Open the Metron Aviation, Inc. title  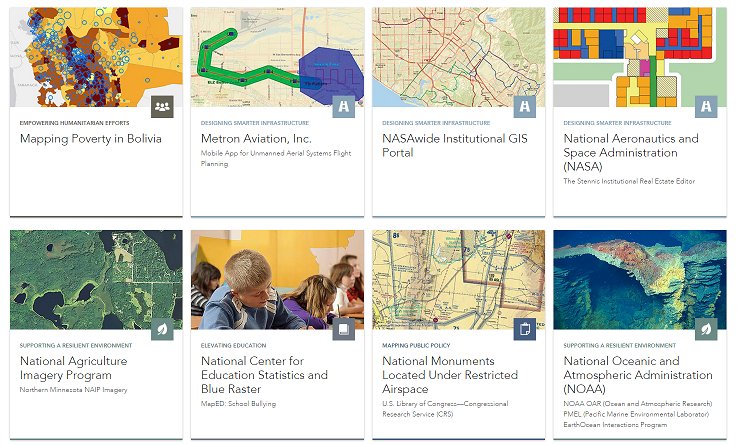click(256, 139)
